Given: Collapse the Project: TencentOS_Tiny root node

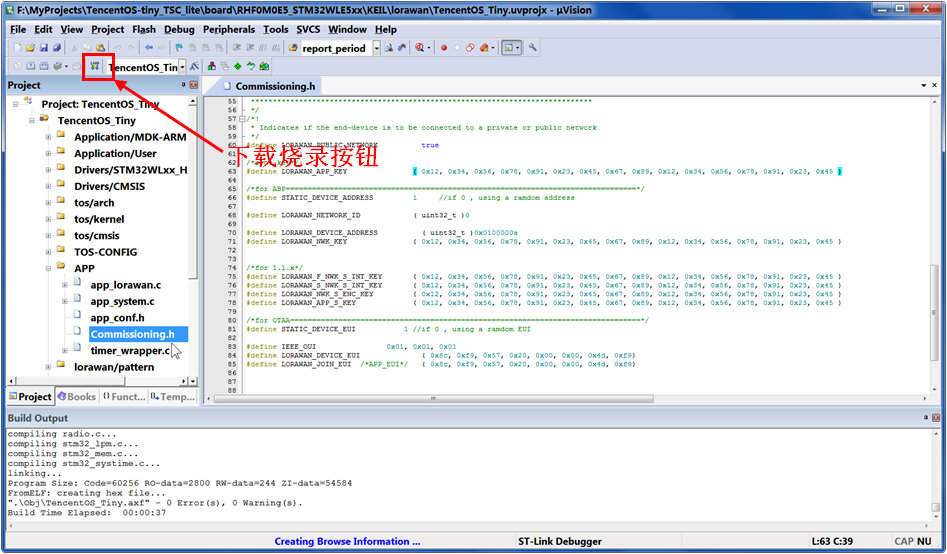Looking at the screenshot, I should tap(15, 105).
